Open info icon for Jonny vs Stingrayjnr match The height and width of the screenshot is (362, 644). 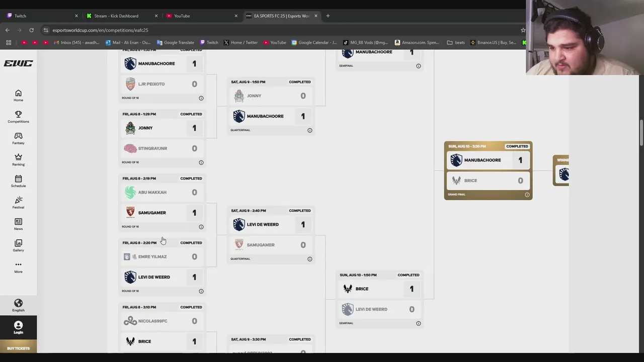pos(201,162)
